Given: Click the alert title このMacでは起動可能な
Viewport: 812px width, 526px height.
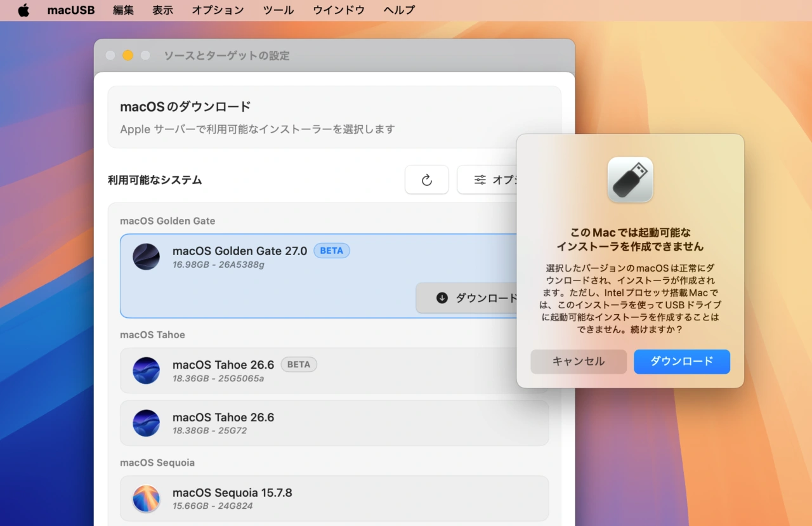Looking at the screenshot, I should click(630, 233).
